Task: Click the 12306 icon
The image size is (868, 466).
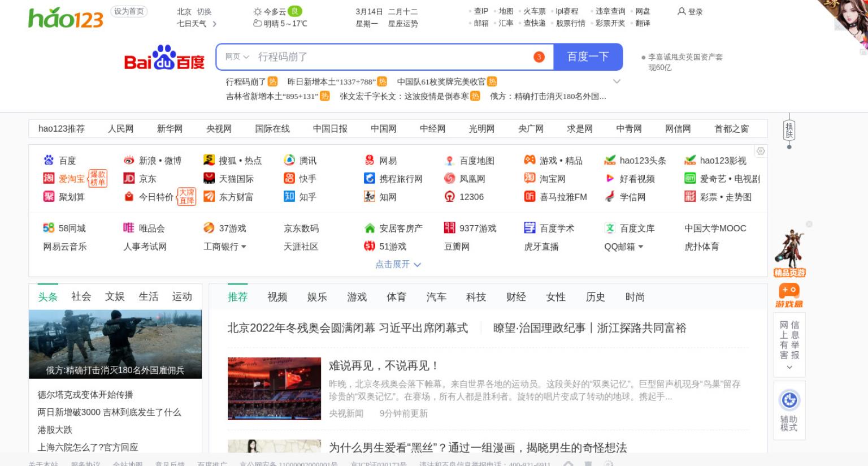Action: tap(450, 196)
